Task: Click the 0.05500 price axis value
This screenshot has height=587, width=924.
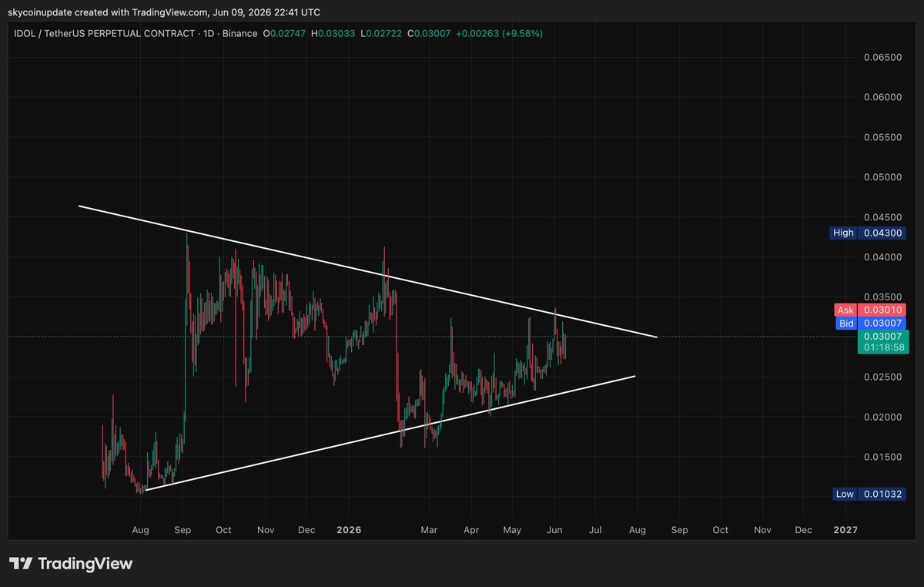Action: click(x=882, y=137)
